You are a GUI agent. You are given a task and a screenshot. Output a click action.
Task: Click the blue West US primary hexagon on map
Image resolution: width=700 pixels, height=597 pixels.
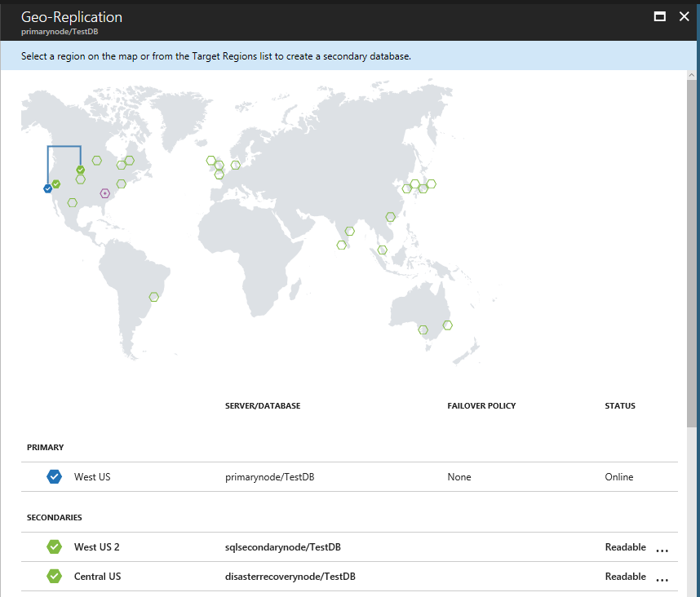(48, 188)
